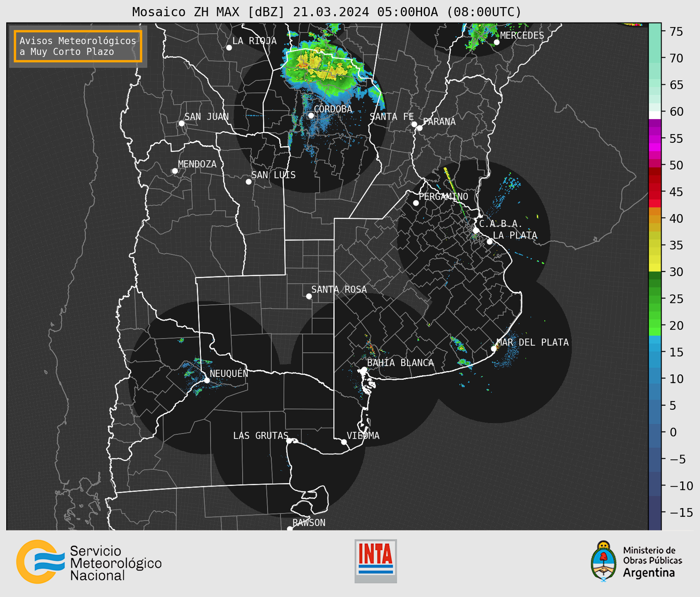This screenshot has height=597, width=700.
Task: Click the orange 40 dBZ band on color scale
Action: 655,215
